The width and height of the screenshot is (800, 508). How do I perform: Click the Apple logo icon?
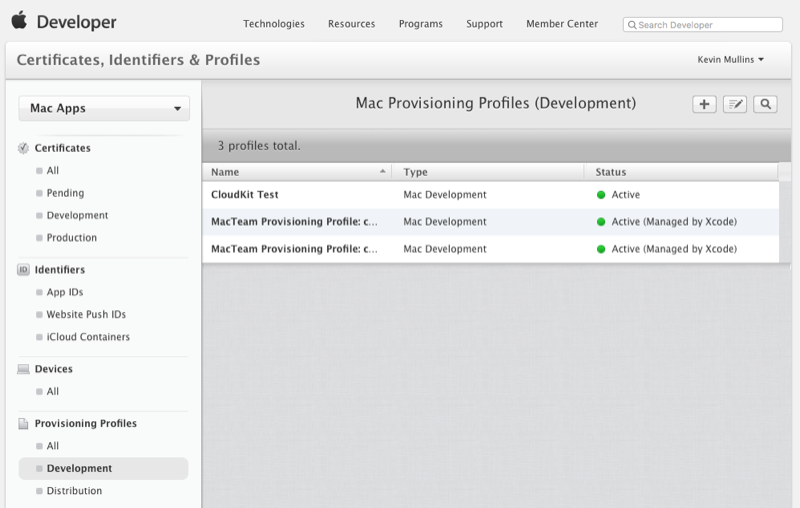(19, 20)
